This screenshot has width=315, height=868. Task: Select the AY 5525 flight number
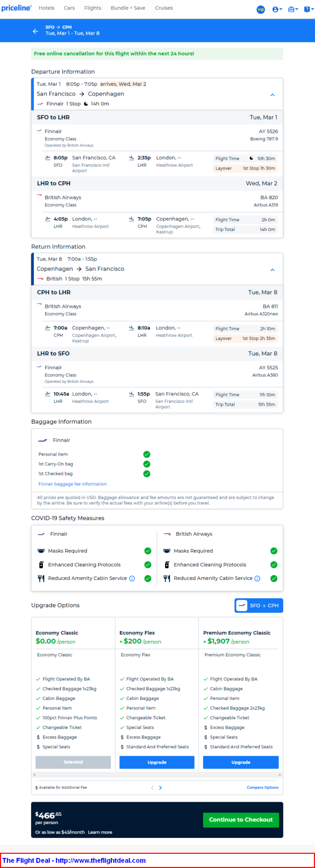pos(268,368)
